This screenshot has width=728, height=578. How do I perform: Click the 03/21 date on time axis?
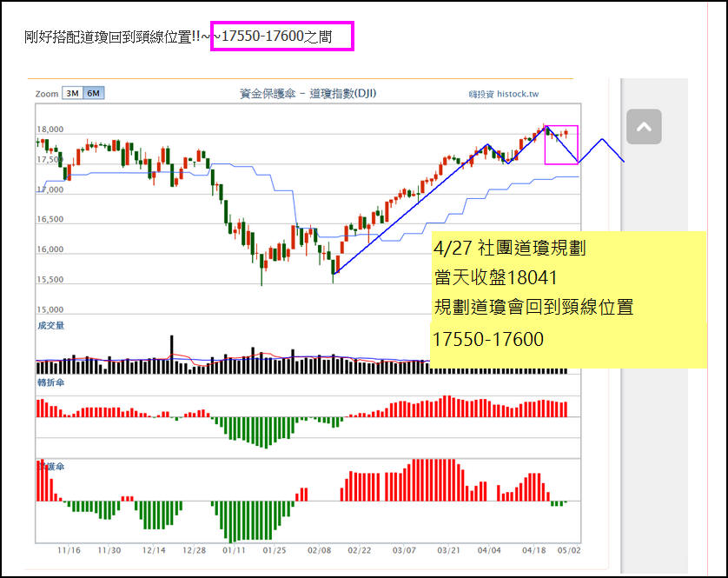[x=448, y=550]
